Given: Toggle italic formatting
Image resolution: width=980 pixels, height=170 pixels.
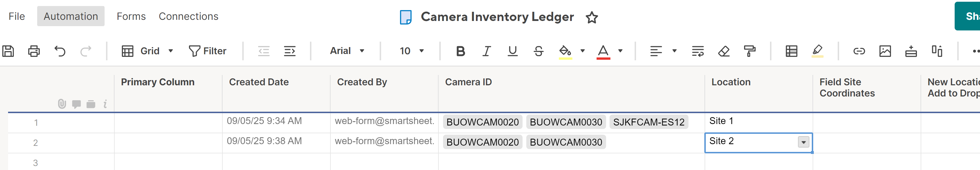Looking at the screenshot, I should [x=486, y=51].
